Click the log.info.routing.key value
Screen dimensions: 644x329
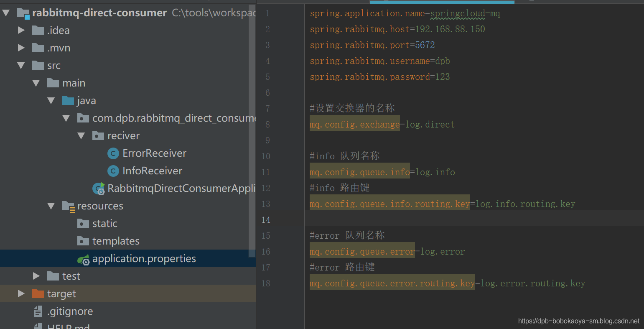(525, 204)
